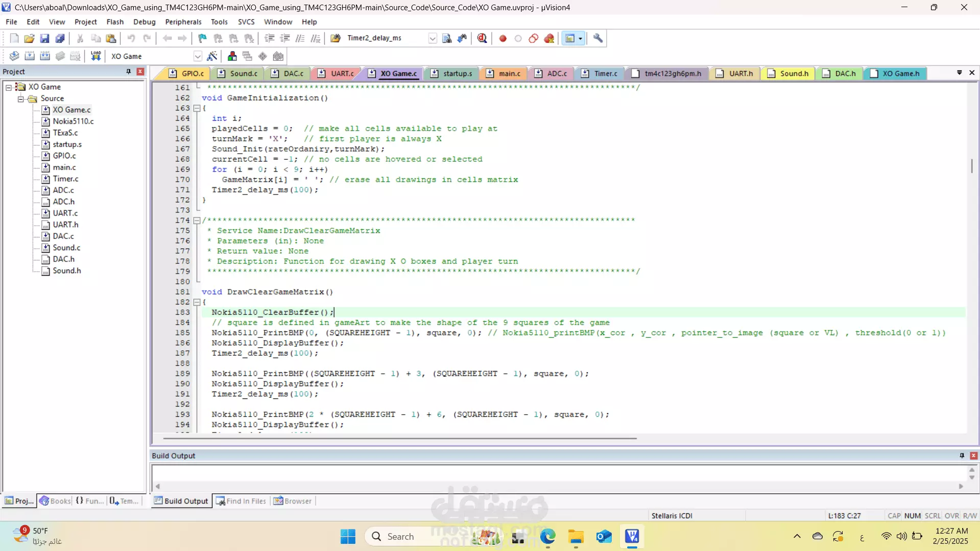Open the XO Game target dropdown

198,56
